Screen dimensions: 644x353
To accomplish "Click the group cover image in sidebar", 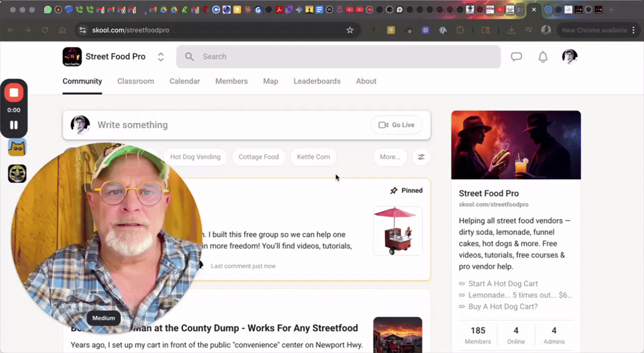I will pos(516,145).
